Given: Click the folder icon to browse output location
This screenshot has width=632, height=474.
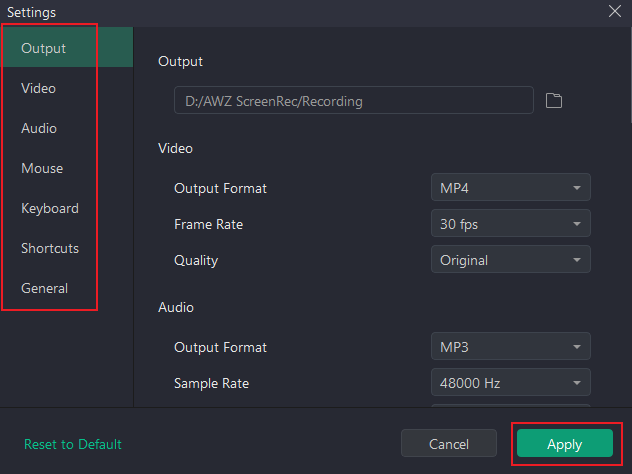Looking at the screenshot, I should [554, 101].
